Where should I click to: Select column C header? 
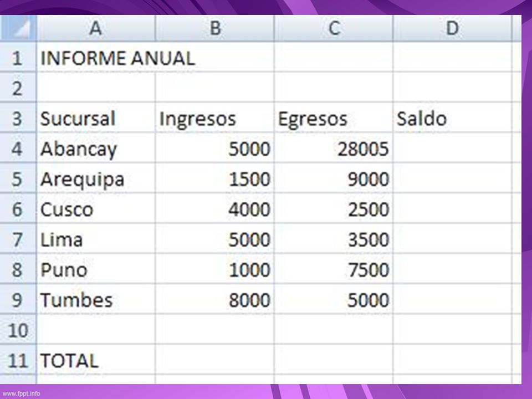coord(334,28)
